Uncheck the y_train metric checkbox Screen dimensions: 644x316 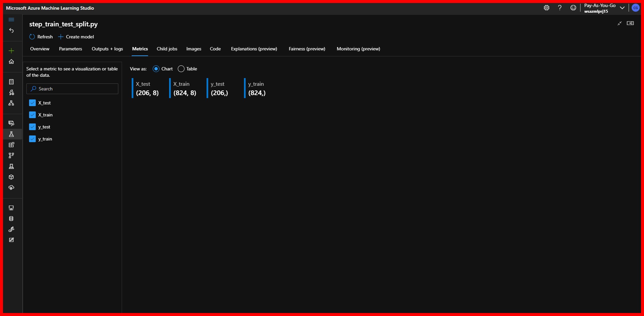(32, 139)
